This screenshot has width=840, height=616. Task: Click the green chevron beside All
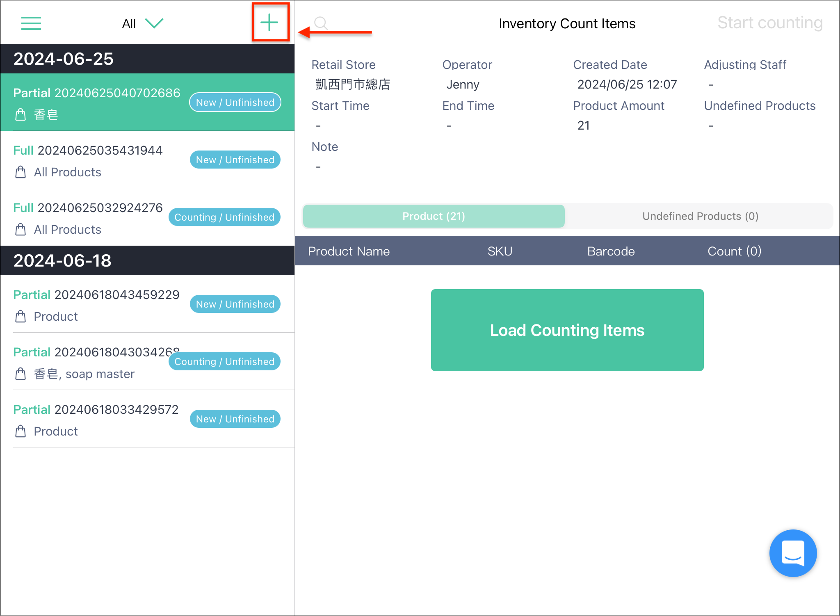[155, 23]
